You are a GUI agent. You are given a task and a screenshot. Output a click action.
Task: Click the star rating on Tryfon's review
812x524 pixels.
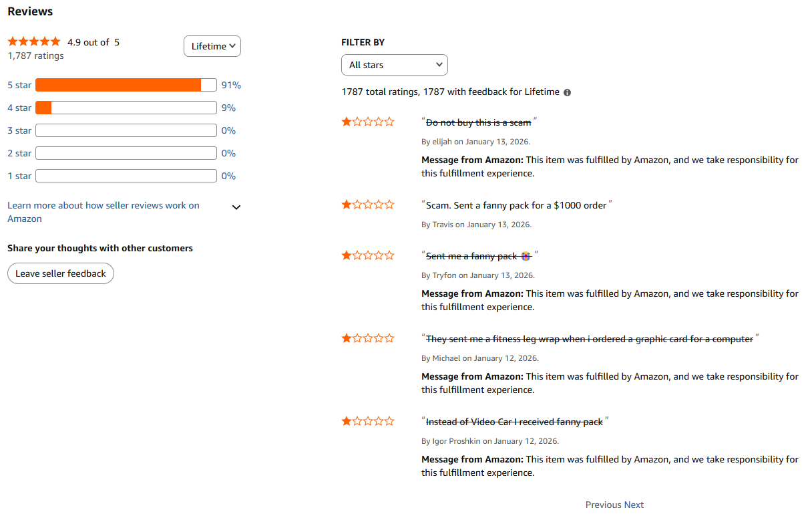[368, 256]
